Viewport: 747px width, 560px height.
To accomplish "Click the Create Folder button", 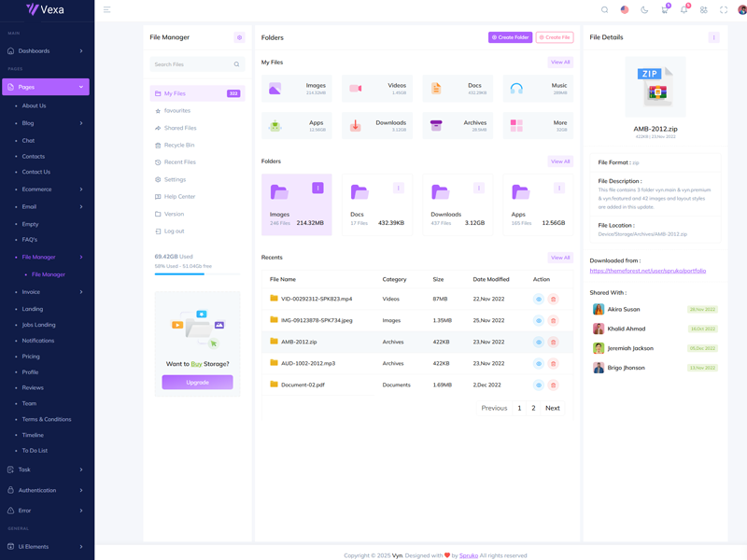I will coord(510,37).
